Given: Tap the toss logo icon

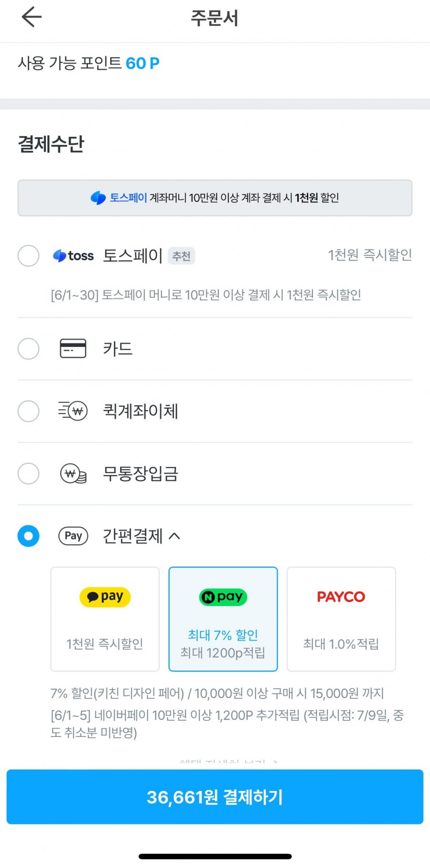Looking at the screenshot, I should point(73,256).
